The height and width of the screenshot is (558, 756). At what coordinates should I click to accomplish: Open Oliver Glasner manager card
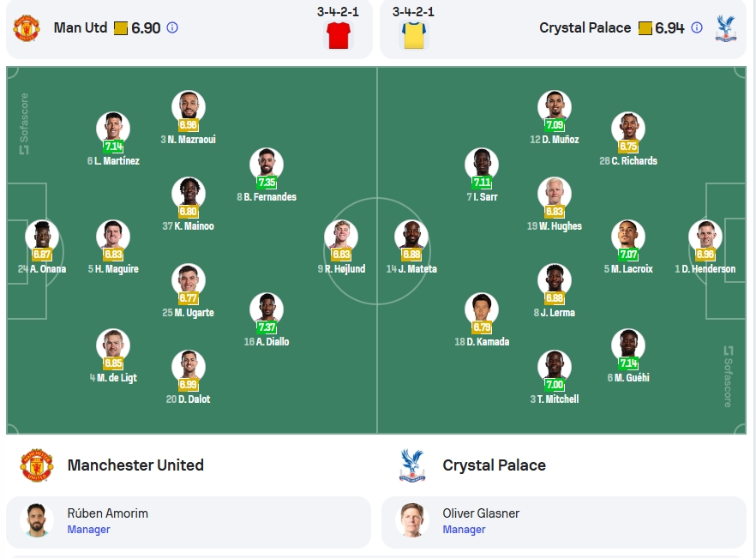click(564, 522)
